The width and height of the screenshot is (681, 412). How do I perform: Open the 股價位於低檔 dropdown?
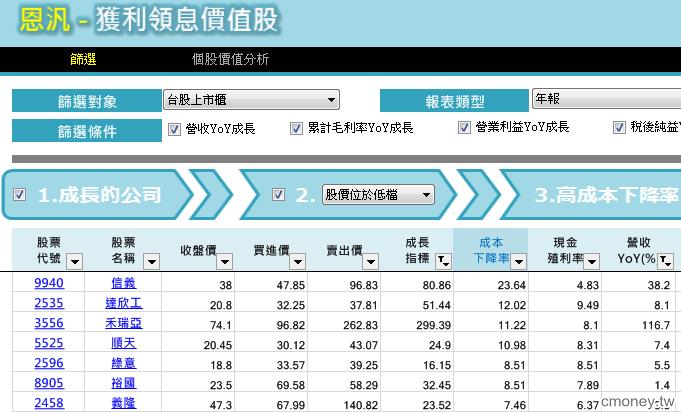tap(378, 194)
